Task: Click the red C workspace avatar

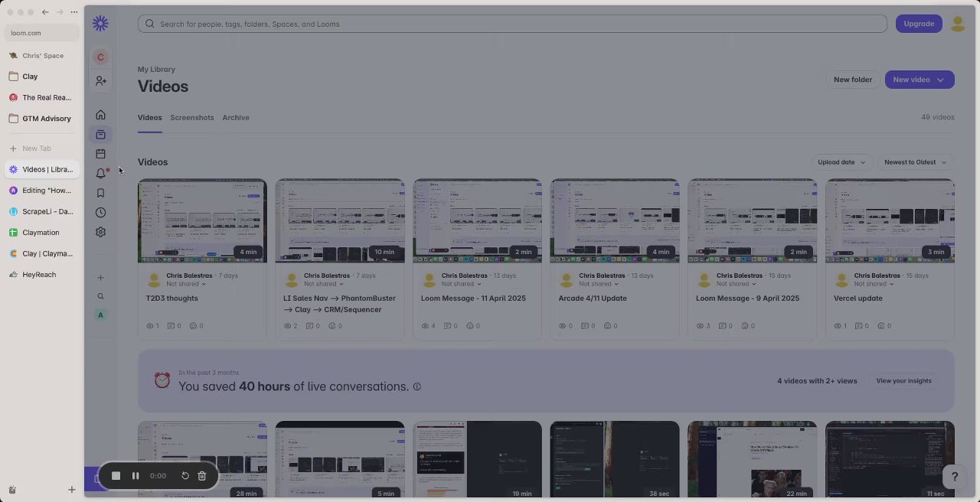Action: tap(100, 57)
